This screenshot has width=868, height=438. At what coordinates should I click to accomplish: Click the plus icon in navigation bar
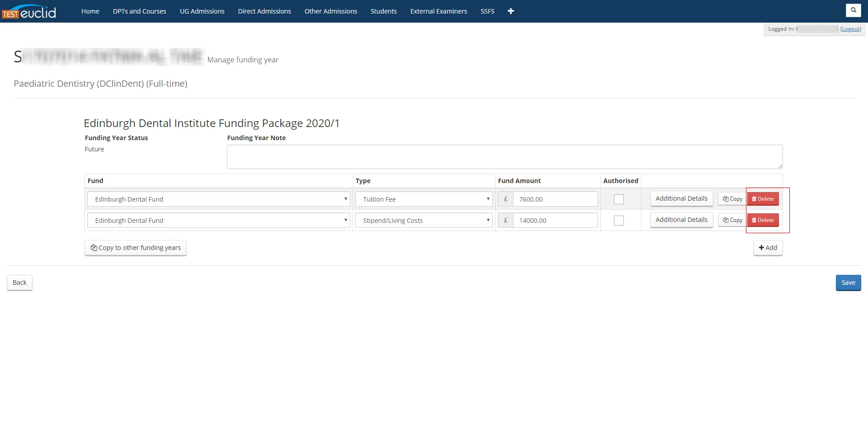[510, 11]
